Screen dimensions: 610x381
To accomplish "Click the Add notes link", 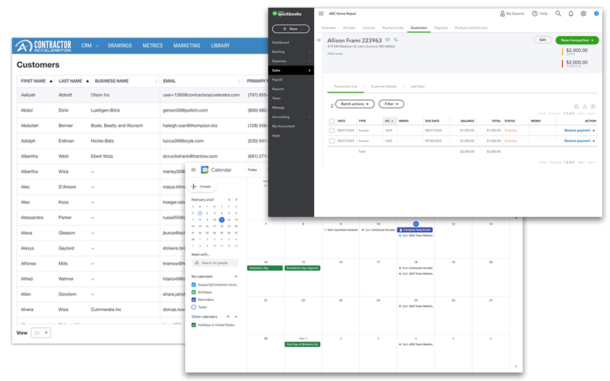I will click(x=335, y=54).
